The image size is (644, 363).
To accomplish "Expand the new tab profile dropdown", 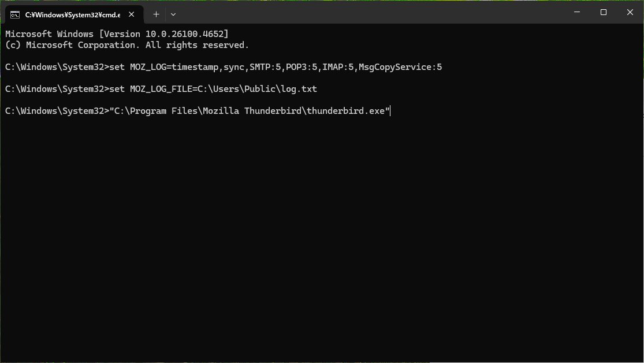I will [173, 14].
